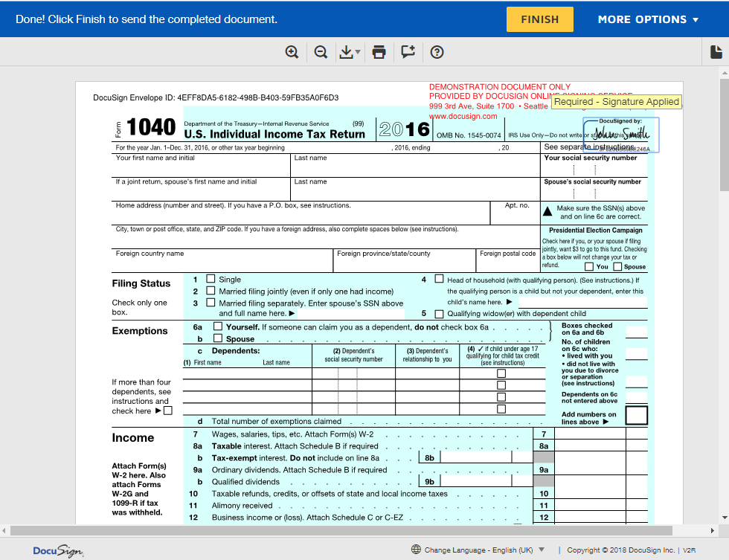This screenshot has width=729, height=560.
Task: Click the Your first name and initial field
Action: [x=201, y=165]
